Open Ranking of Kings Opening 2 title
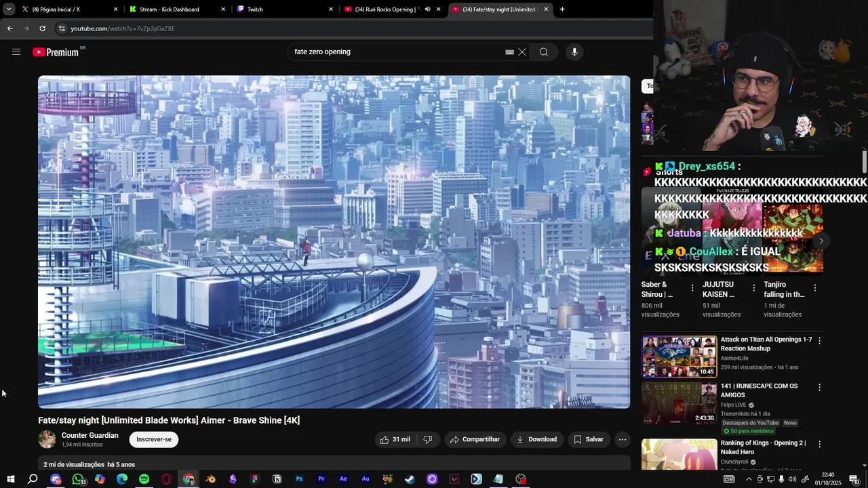Screen dimensions: 868x488 pyautogui.click(x=764, y=447)
